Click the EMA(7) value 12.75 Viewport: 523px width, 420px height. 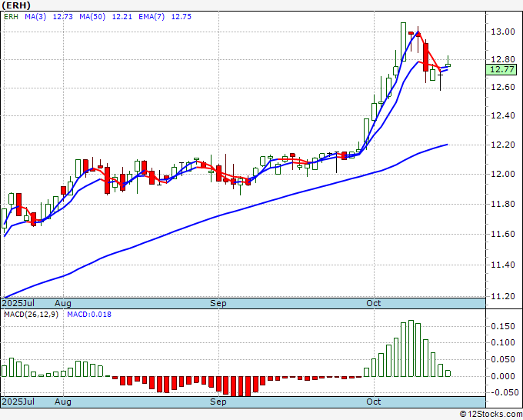click(181, 17)
